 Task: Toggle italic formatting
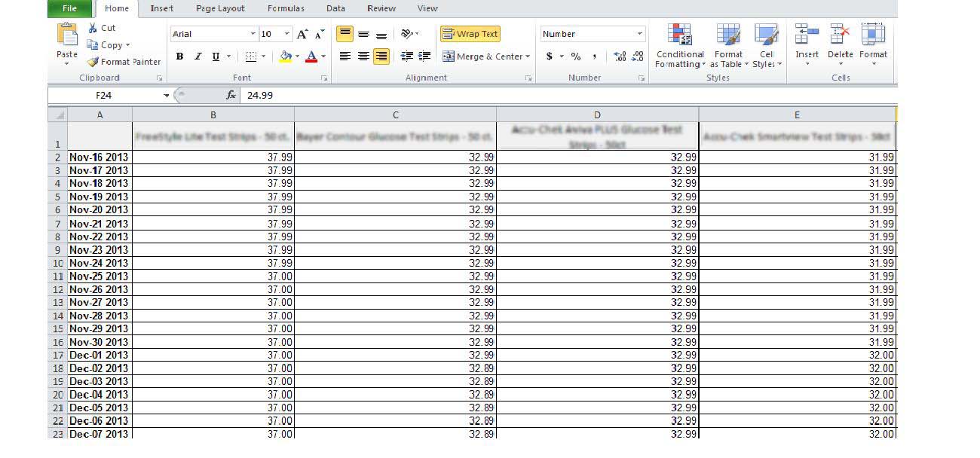point(198,56)
